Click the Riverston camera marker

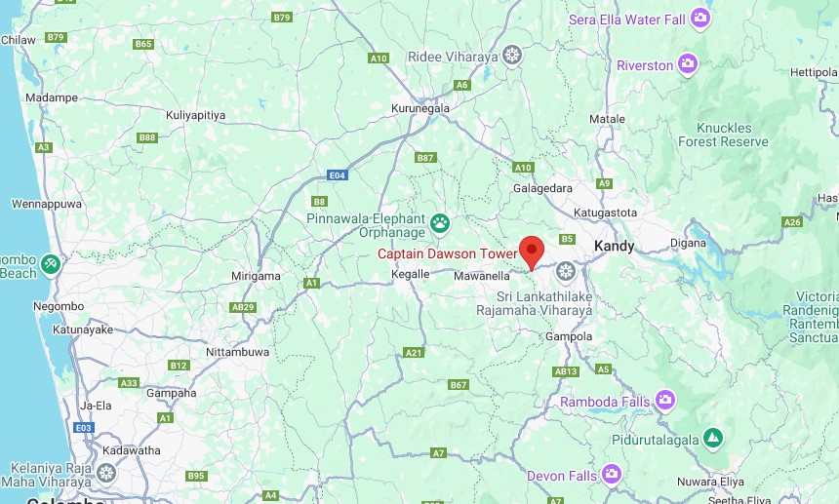coord(688,64)
